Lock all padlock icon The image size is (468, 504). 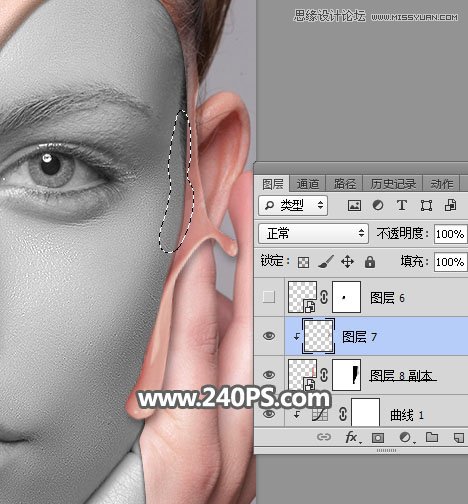370,262
